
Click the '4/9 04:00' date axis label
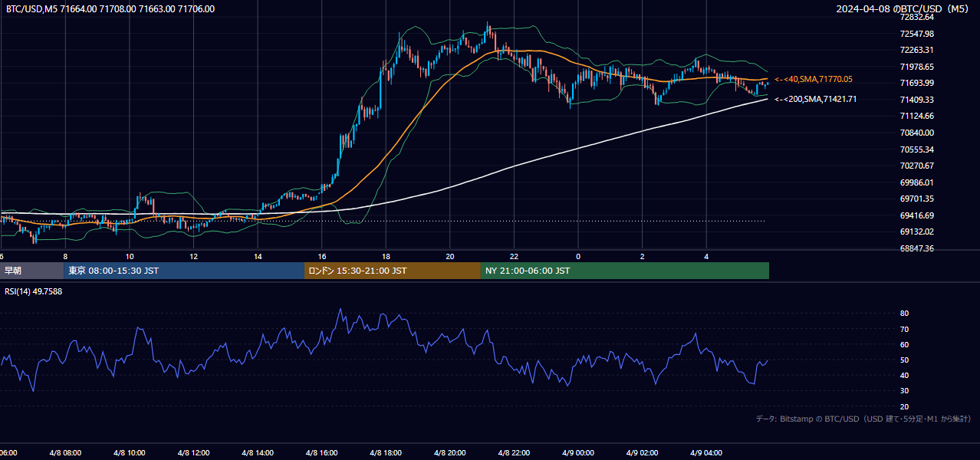coord(706,453)
